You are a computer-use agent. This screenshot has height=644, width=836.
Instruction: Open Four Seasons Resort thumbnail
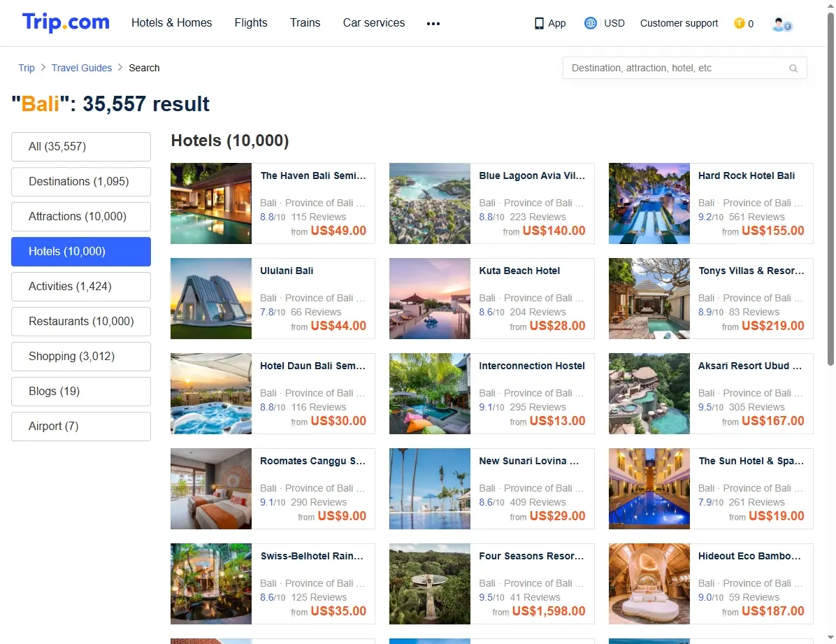(430, 584)
